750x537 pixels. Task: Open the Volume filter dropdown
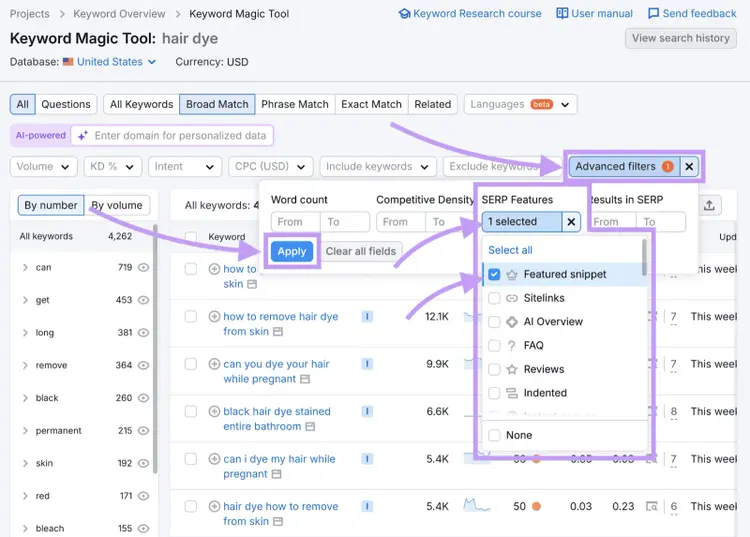point(44,166)
